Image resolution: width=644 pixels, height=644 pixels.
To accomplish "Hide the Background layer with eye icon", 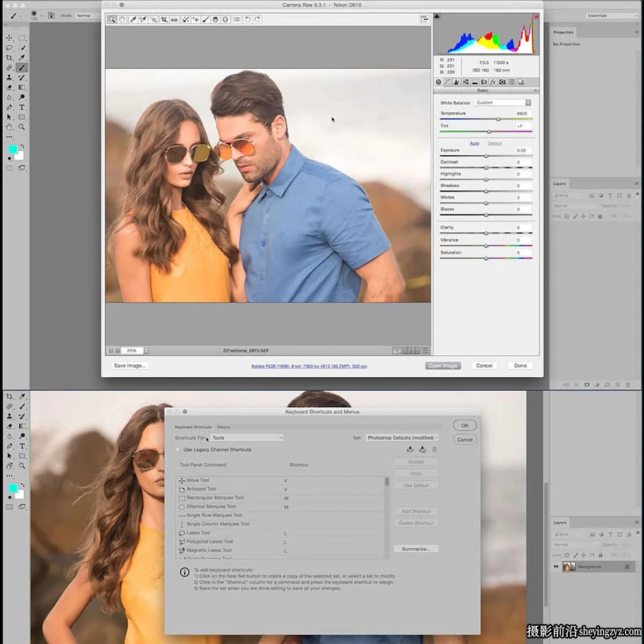I will point(556,567).
